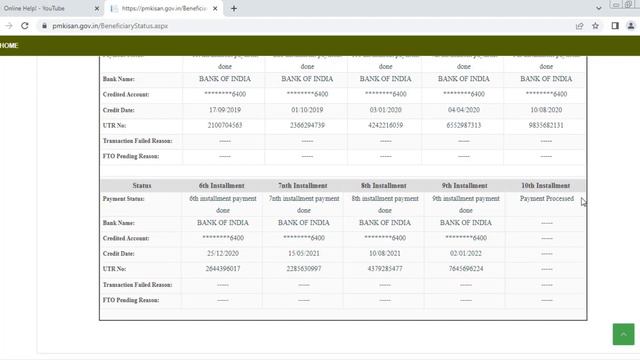Click BANK OF INDIA under 9th Installment
Screen dimensions: 640x360
(x=466, y=223)
